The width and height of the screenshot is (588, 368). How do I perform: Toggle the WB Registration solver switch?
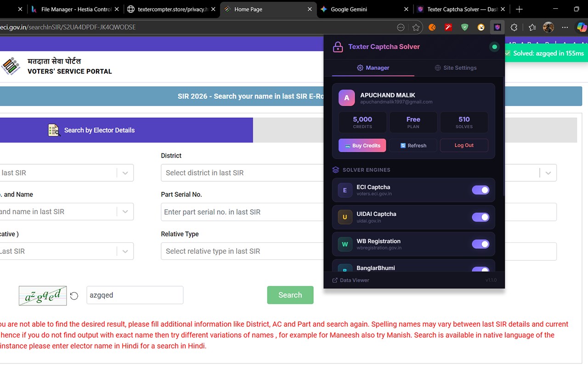click(x=481, y=244)
